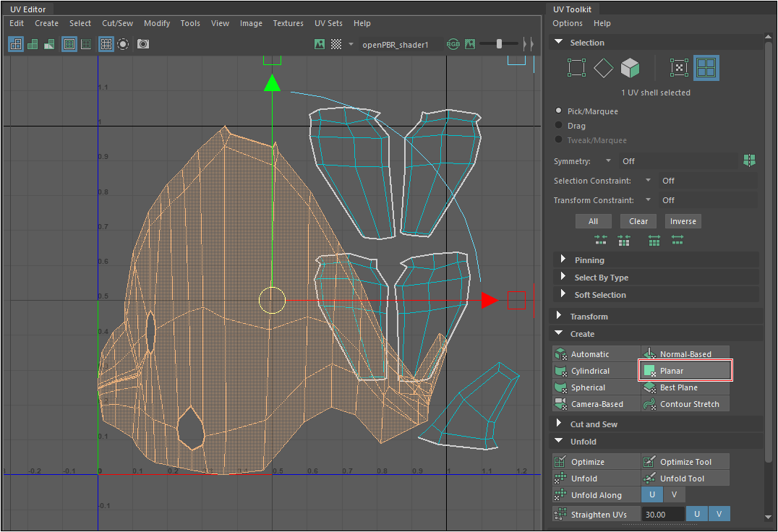Image resolution: width=778 pixels, height=532 pixels.
Task: Click the UV snapshot camera icon
Action: point(143,44)
